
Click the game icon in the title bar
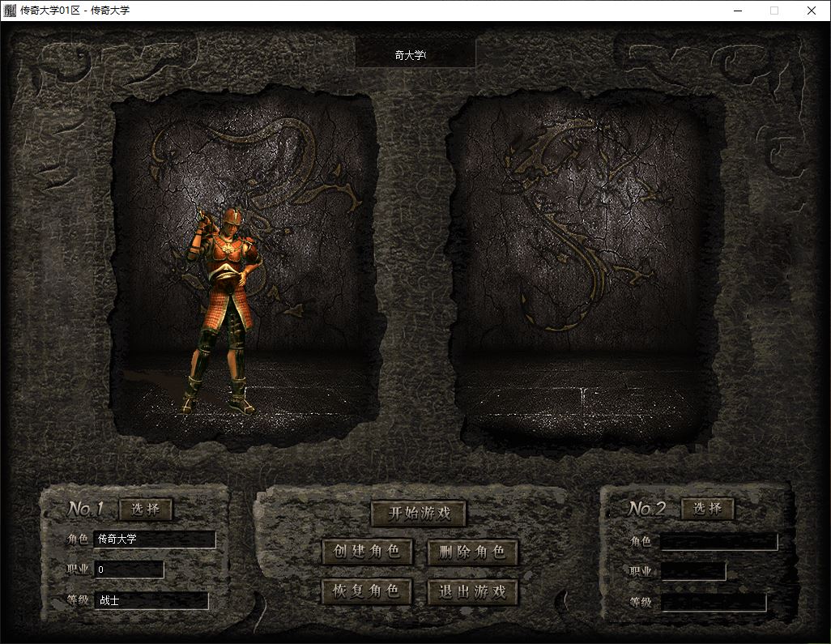[10, 11]
